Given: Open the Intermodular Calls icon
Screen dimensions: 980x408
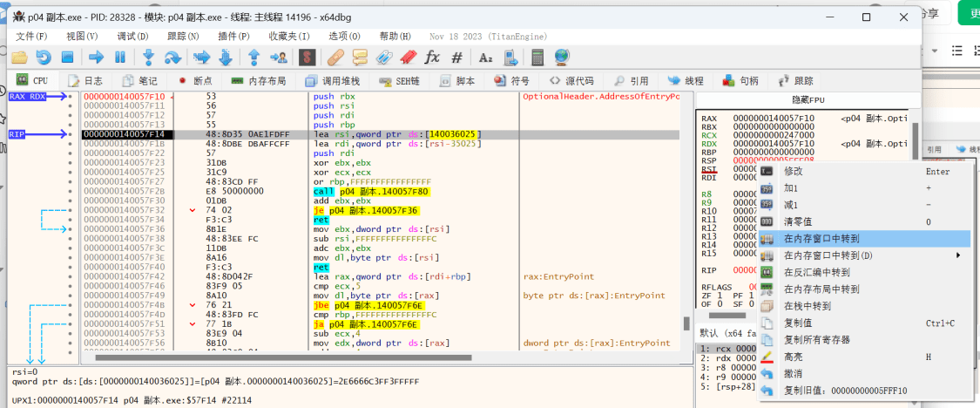Looking at the screenshot, I should tap(510, 58).
